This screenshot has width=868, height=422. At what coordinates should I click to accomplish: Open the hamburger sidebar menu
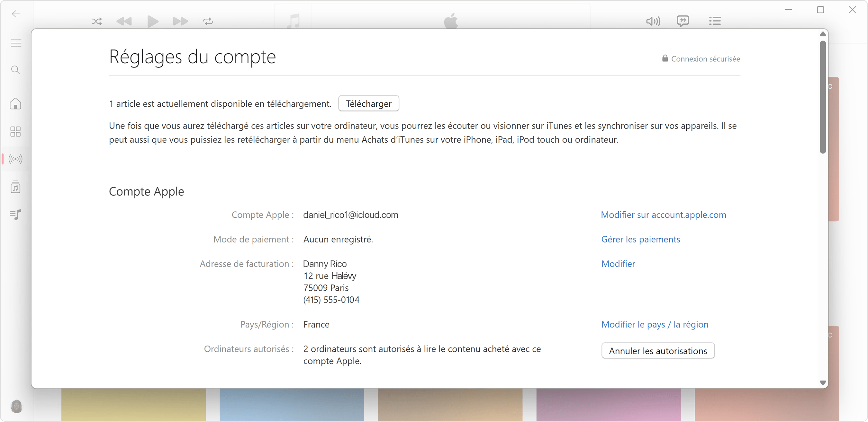coord(16,43)
